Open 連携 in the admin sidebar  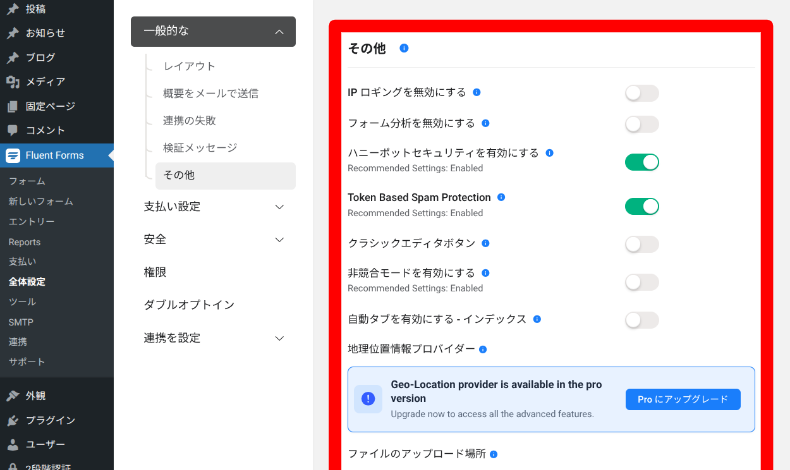[x=18, y=342]
